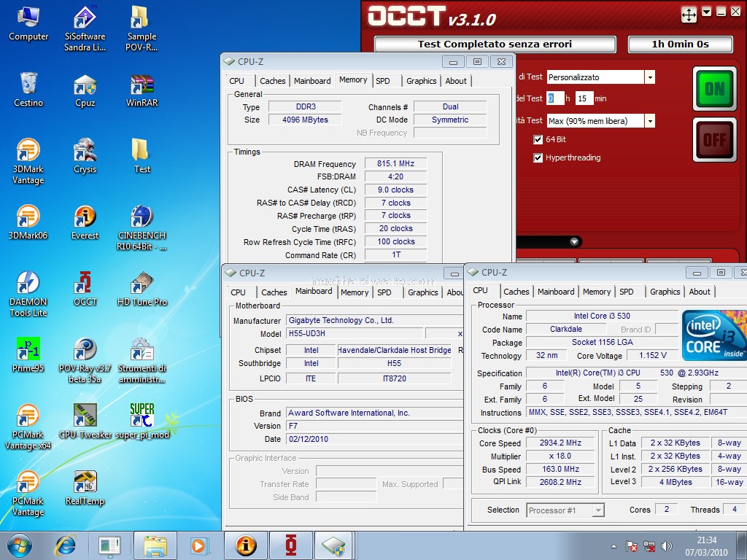Open SiSoftware Sandra Lite shortcut

[x=85, y=28]
